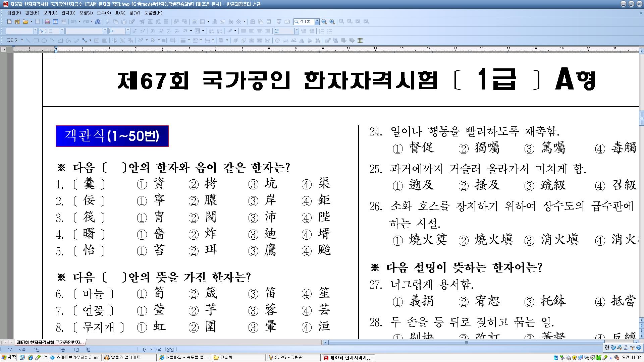This screenshot has height=362, width=644.
Task: Click the zoom out magnifier icon
Action: 324,21
